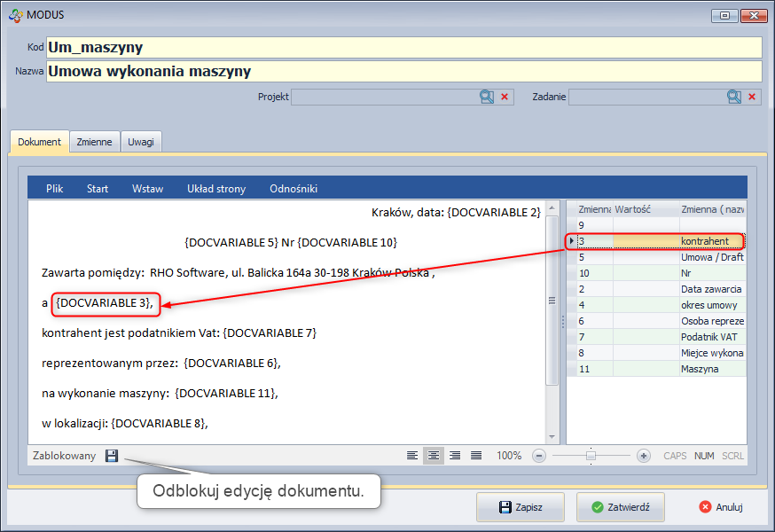This screenshot has height=532, width=775.
Task: Clear the Projekt field with red X
Action: coord(505,97)
